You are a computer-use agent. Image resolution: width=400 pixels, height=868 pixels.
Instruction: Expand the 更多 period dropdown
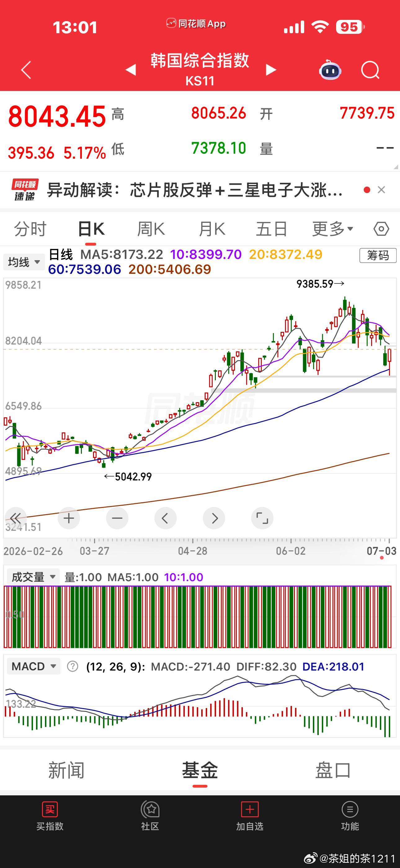point(333,229)
